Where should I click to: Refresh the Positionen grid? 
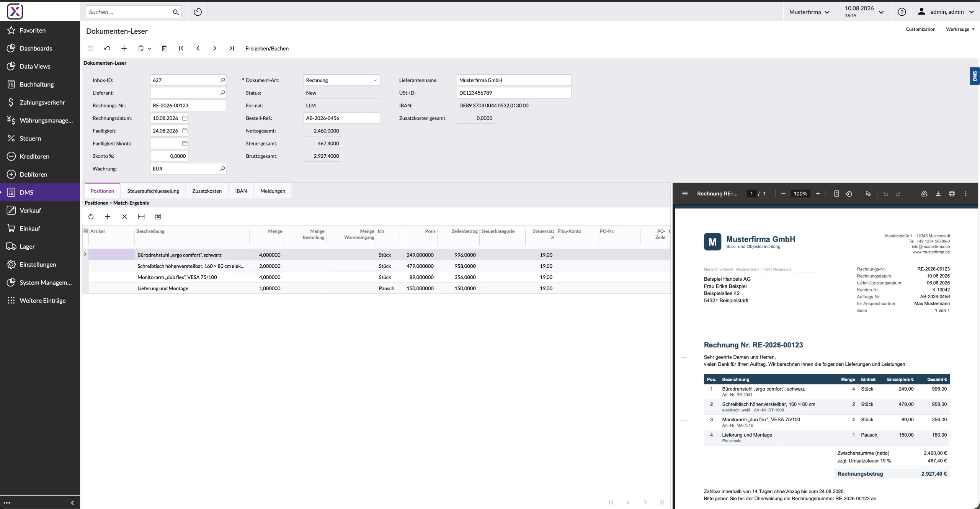point(91,216)
